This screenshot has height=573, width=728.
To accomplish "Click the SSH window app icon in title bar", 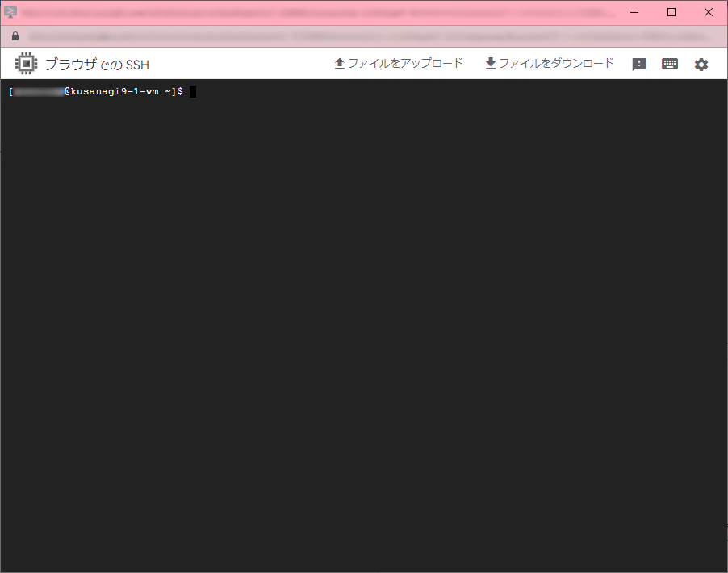I will pyautogui.click(x=10, y=12).
